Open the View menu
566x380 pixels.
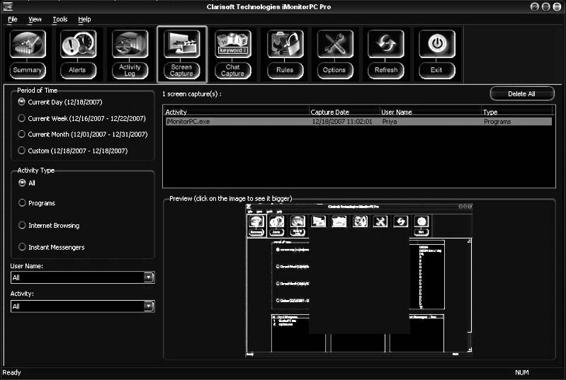click(x=35, y=19)
